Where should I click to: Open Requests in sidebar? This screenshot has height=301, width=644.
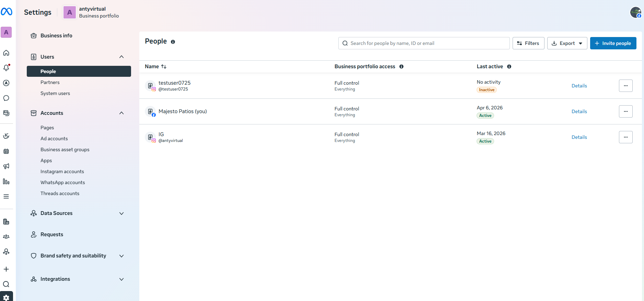click(x=52, y=234)
